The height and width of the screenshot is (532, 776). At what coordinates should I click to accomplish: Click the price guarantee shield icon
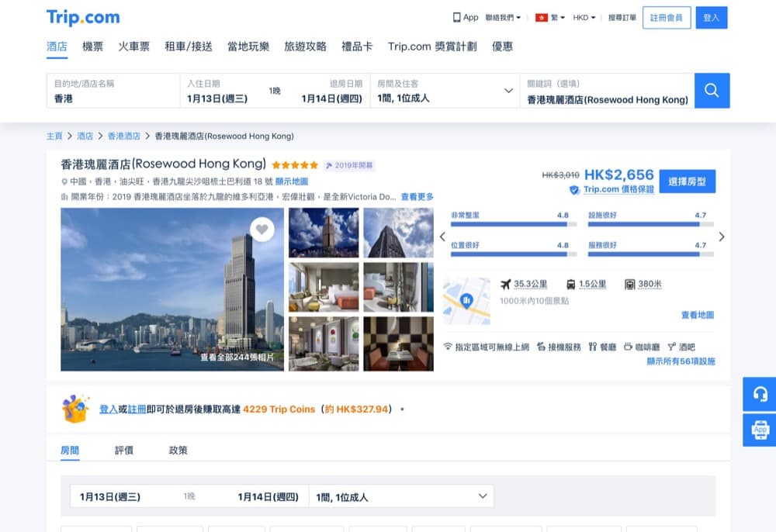point(574,190)
